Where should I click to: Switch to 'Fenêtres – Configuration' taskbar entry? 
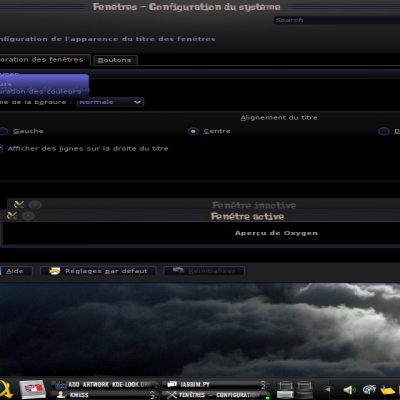(217, 395)
